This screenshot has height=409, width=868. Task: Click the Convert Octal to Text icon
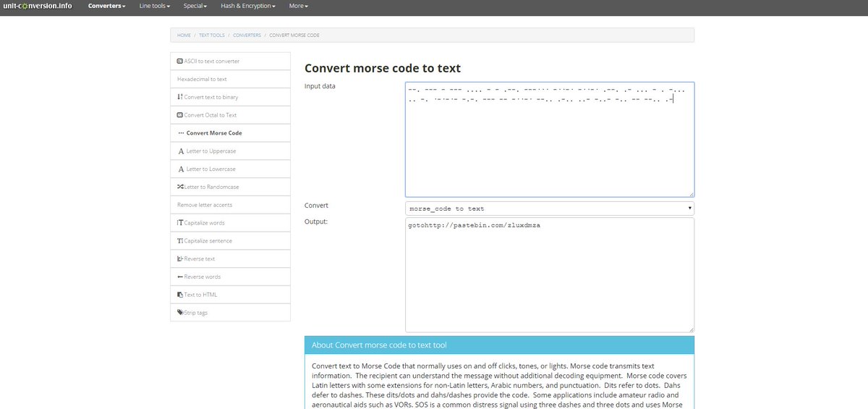click(x=180, y=115)
